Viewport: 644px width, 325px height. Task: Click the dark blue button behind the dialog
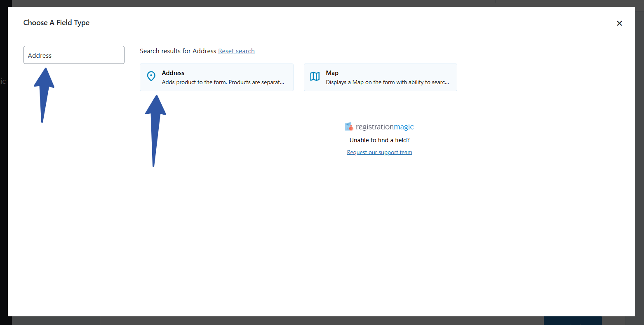[x=572, y=320]
